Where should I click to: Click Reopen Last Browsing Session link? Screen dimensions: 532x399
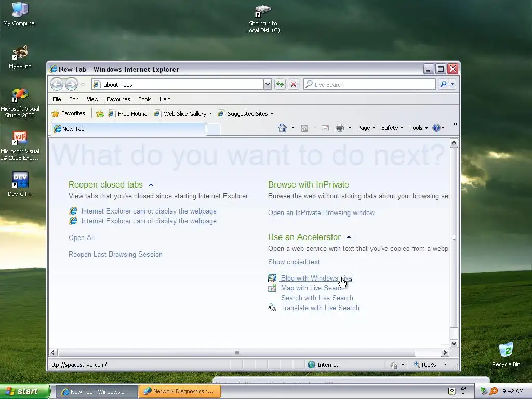pyautogui.click(x=115, y=255)
